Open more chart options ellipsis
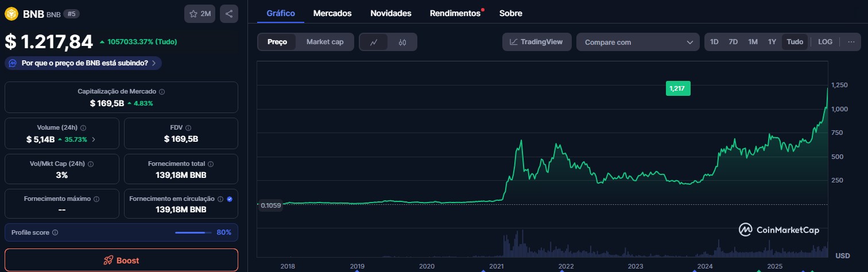Image resolution: width=868 pixels, height=272 pixels. [x=851, y=42]
